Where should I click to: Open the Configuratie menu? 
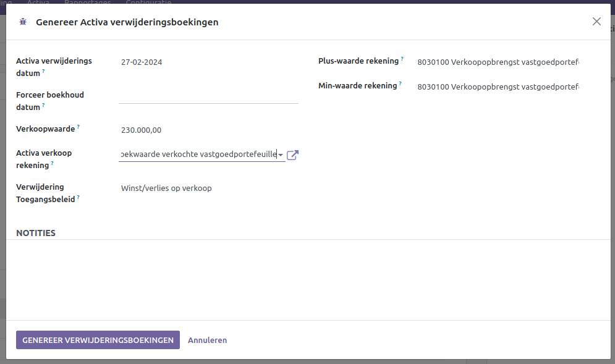click(x=148, y=2)
